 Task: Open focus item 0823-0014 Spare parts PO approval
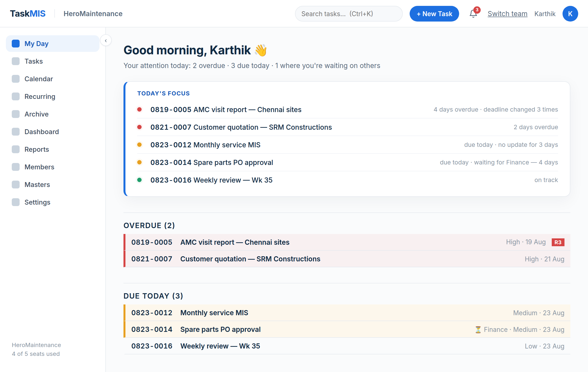[347, 162]
